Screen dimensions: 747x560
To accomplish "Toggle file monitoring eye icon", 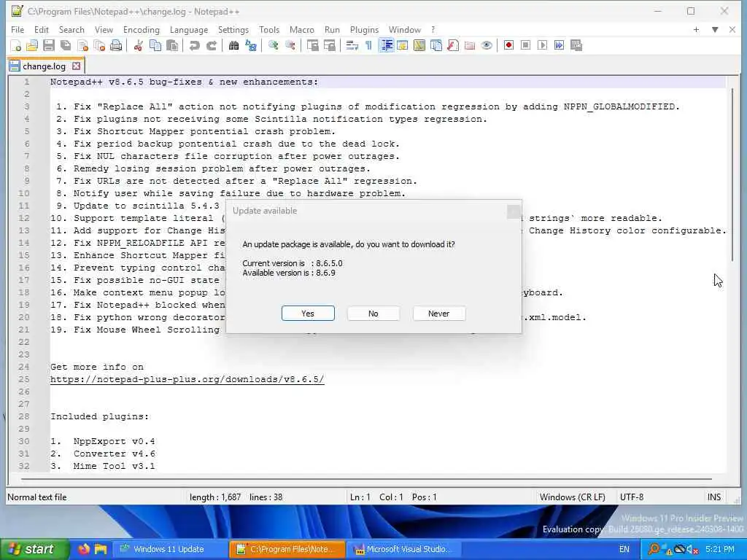I will (x=487, y=46).
